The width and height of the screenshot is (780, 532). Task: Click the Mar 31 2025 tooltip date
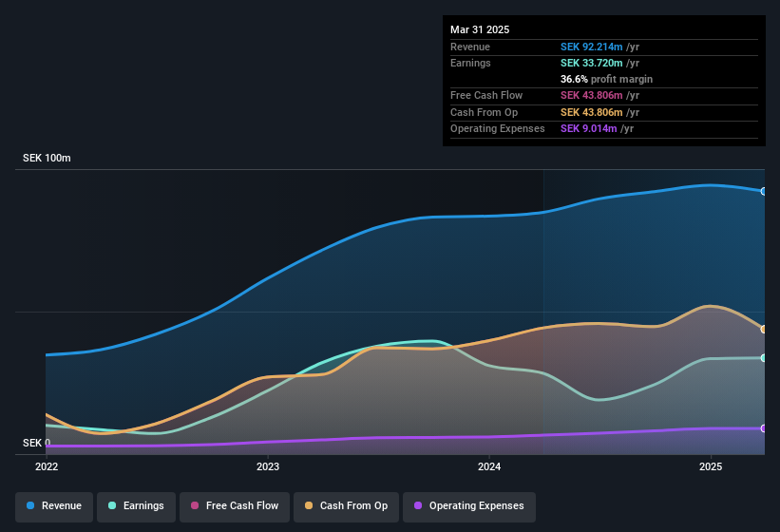pyautogui.click(x=480, y=29)
